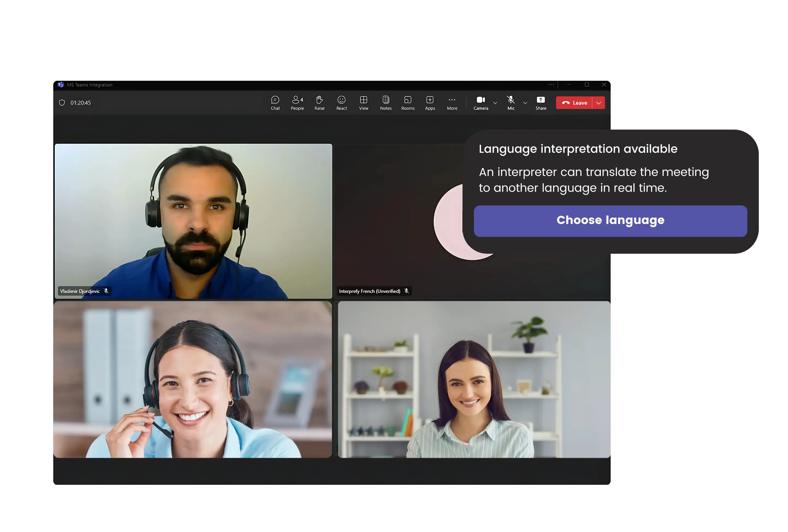788x532 pixels.
Task: Open breakout Rooms
Action: point(408,103)
